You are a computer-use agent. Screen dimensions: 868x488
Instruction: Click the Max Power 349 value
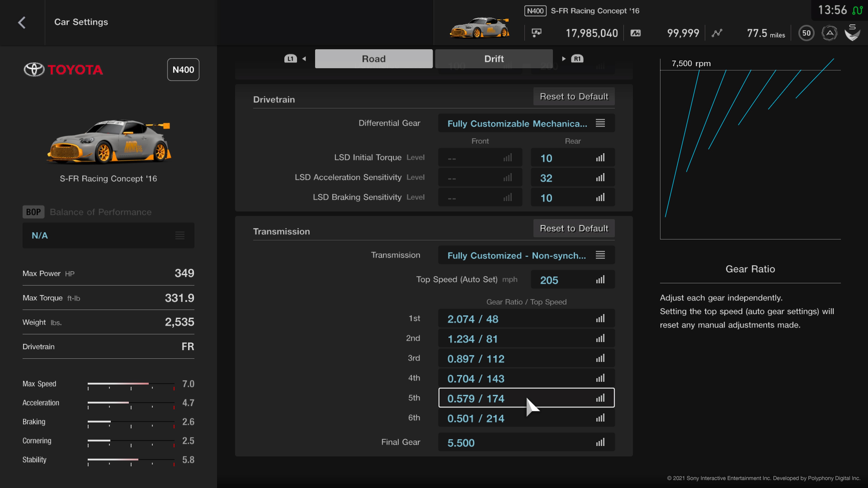pos(184,273)
